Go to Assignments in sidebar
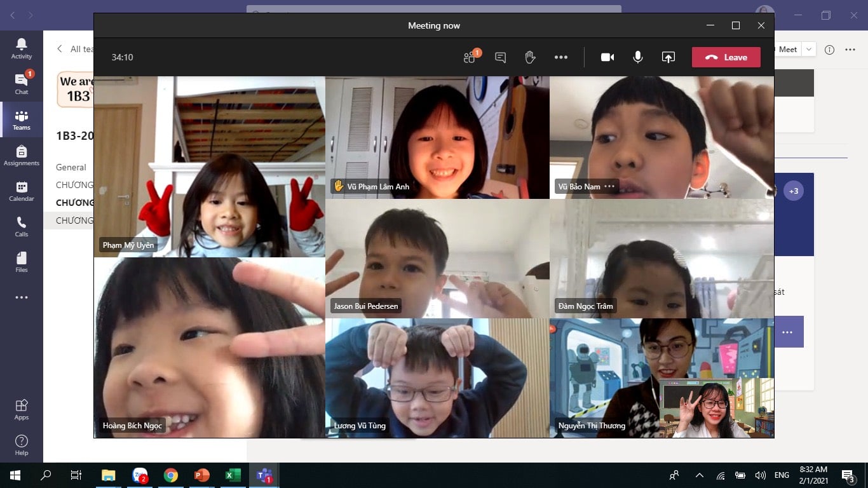868x488 pixels. pyautogui.click(x=22, y=155)
